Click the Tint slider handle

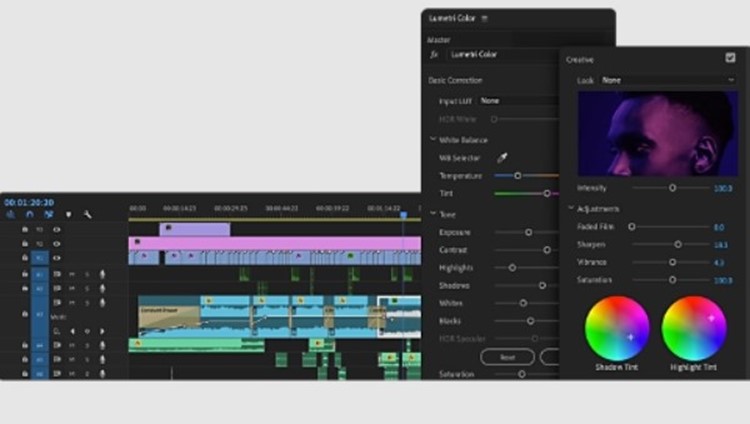point(547,193)
